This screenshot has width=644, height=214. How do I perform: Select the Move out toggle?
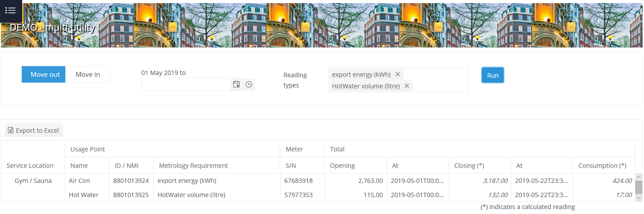[x=45, y=75]
